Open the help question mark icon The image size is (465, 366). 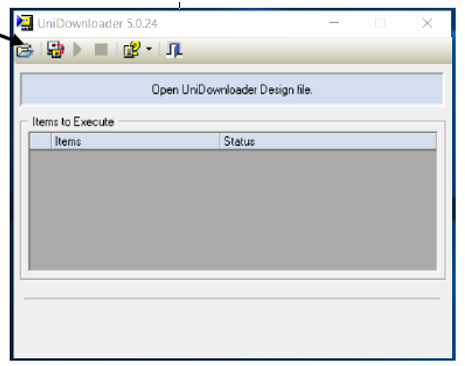(132, 49)
